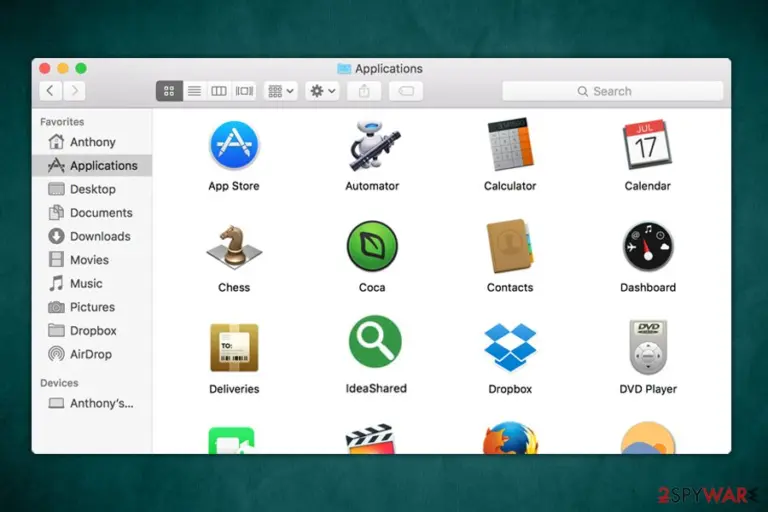
Task: Go forward with the right arrow
Action: (74, 91)
